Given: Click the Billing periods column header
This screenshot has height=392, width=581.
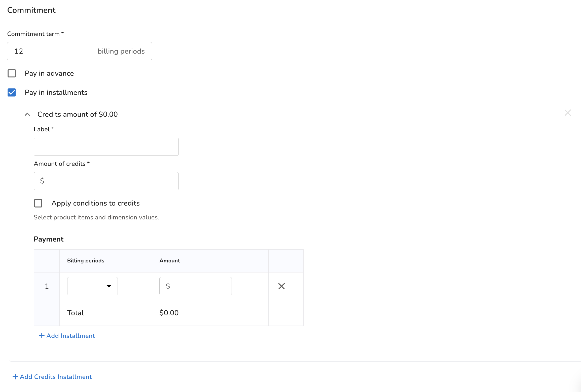Looking at the screenshot, I should (x=86, y=261).
